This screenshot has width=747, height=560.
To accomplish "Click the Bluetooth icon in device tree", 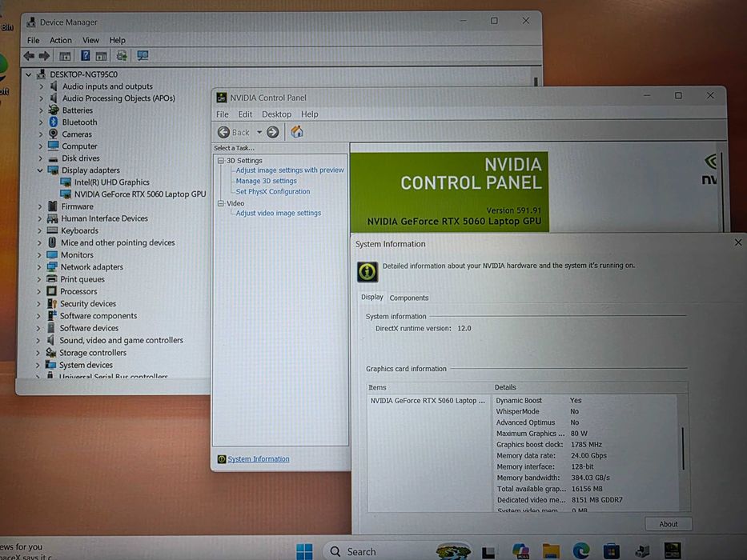I will tap(54, 122).
